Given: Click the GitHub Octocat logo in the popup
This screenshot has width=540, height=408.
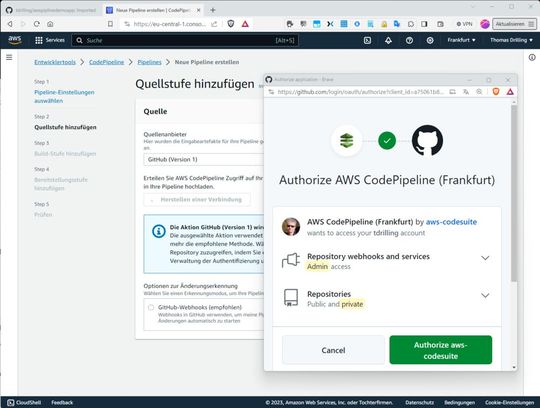Looking at the screenshot, I should click(427, 140).
